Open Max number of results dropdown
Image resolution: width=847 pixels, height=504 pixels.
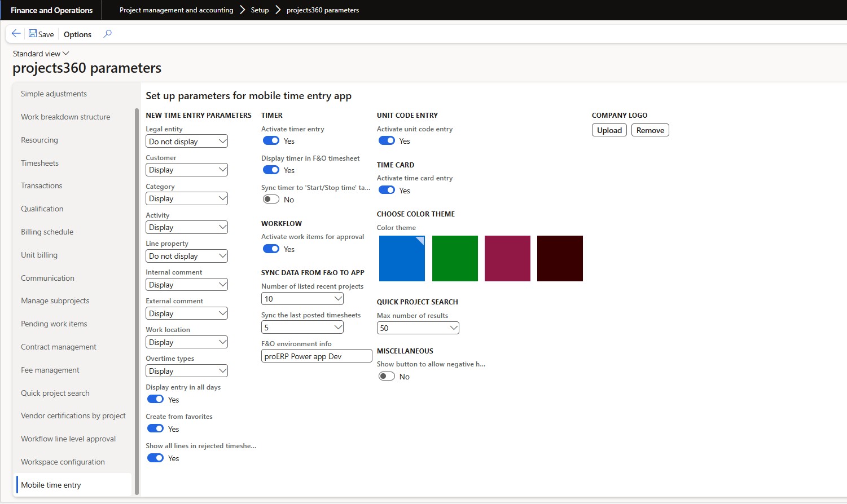tap(418, 328)
